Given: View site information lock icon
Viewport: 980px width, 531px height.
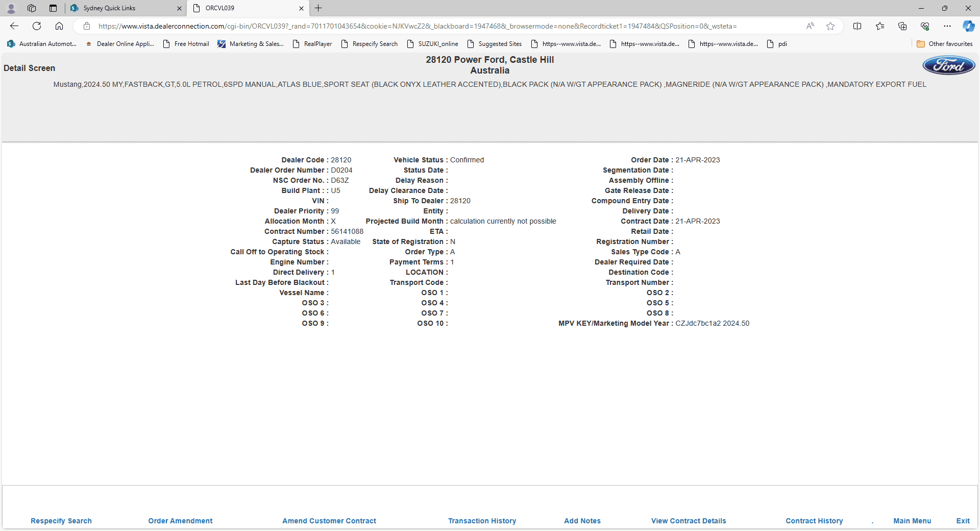Looking at the screenshot, I should 87,26.
